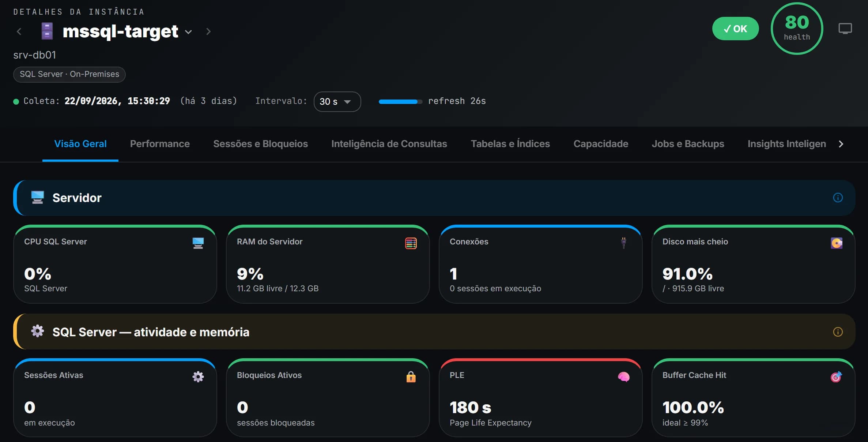Switch to the Performance tab
Screen dimensions: 868x442
click(x=160, y=144)
